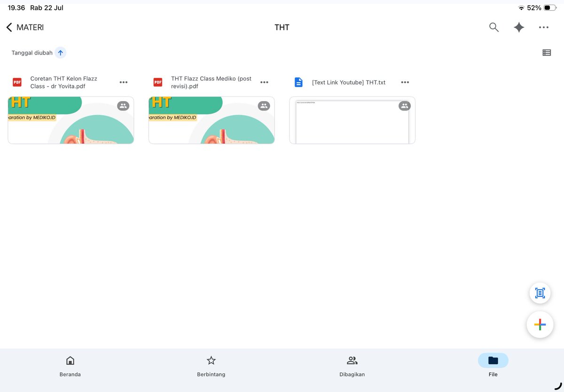564x392 pixels.
Task: Open THT Flazz Class Mediko post revisi thumbnail
Action: click(x=211, y=120)
